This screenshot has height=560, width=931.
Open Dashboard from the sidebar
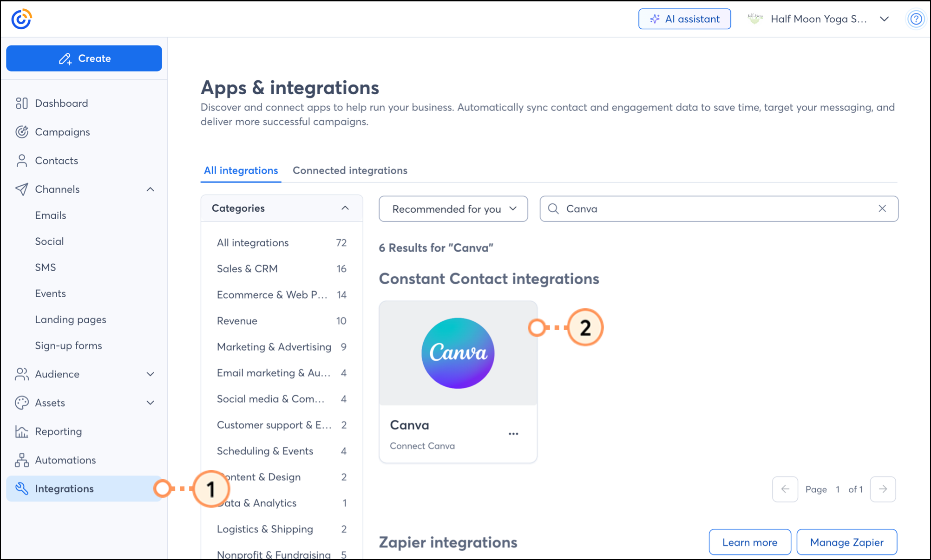click(61, 103)
